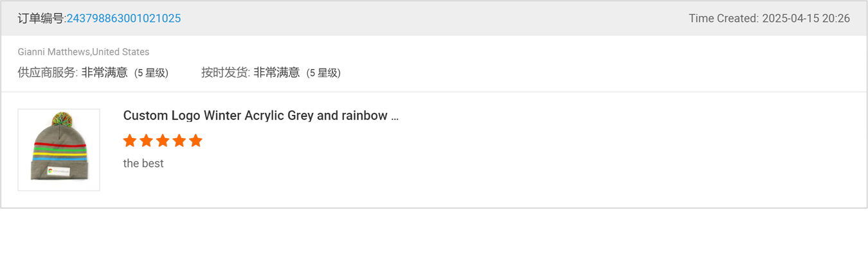The image size is (868, 276).
Task: Click the first orange rating star
Action: tap(130, 141)
